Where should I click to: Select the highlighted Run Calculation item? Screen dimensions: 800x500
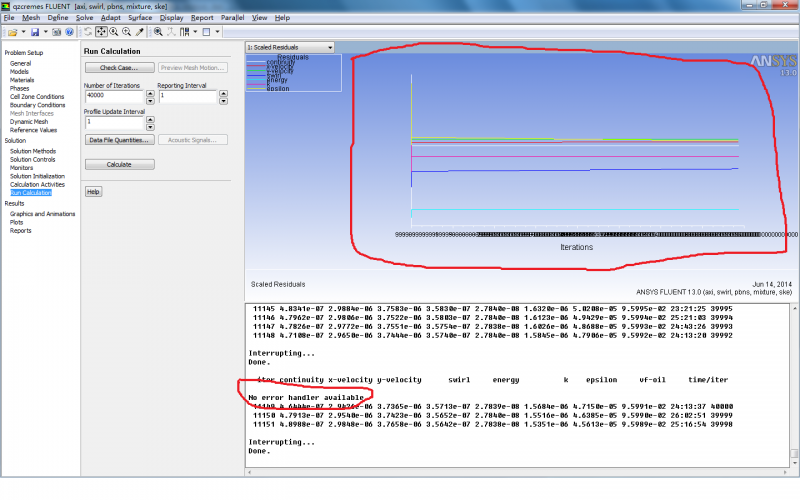tap(31, 193)
